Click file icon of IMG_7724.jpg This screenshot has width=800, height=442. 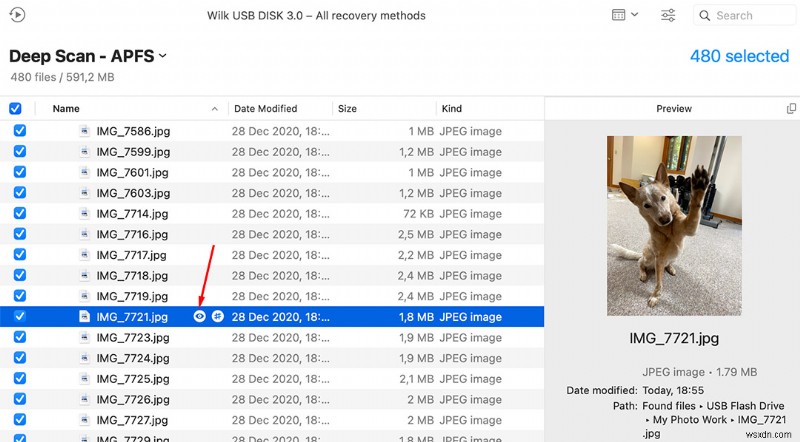85,358
